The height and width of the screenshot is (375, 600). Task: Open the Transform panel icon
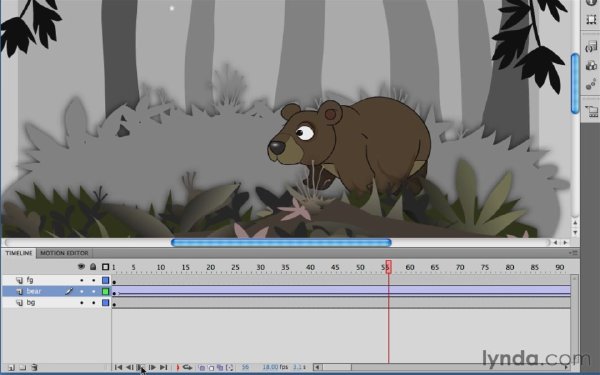(591, 19)
